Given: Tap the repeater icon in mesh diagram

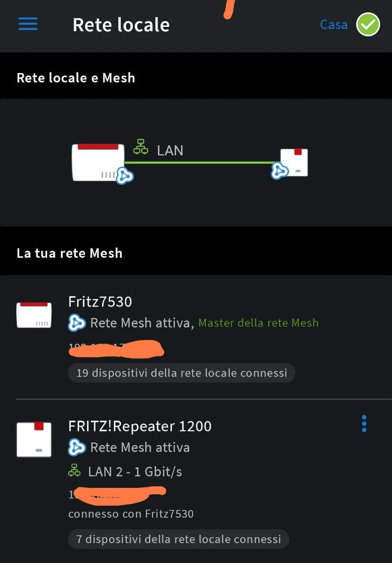Looking at the screenshot, I should point(294,162).
